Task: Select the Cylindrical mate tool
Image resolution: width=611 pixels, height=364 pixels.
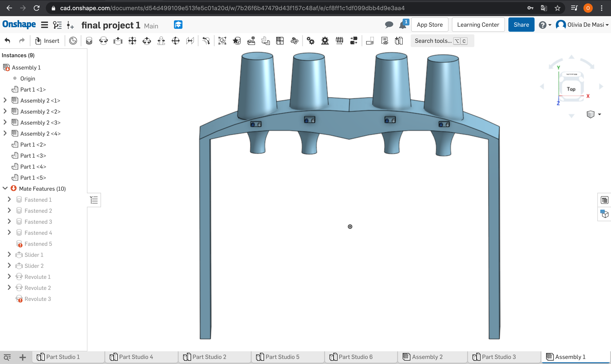Action: [147, 41]
